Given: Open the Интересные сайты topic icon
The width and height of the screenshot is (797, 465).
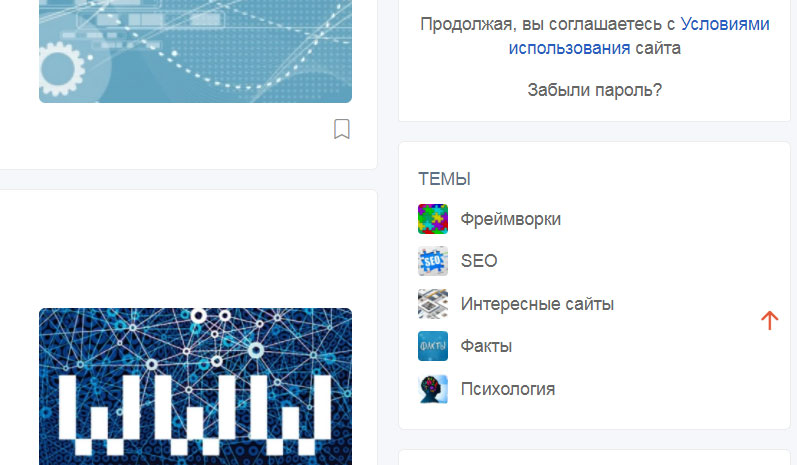Looking at the screenshot, I should pyautogui.click(x=433, y=304).
